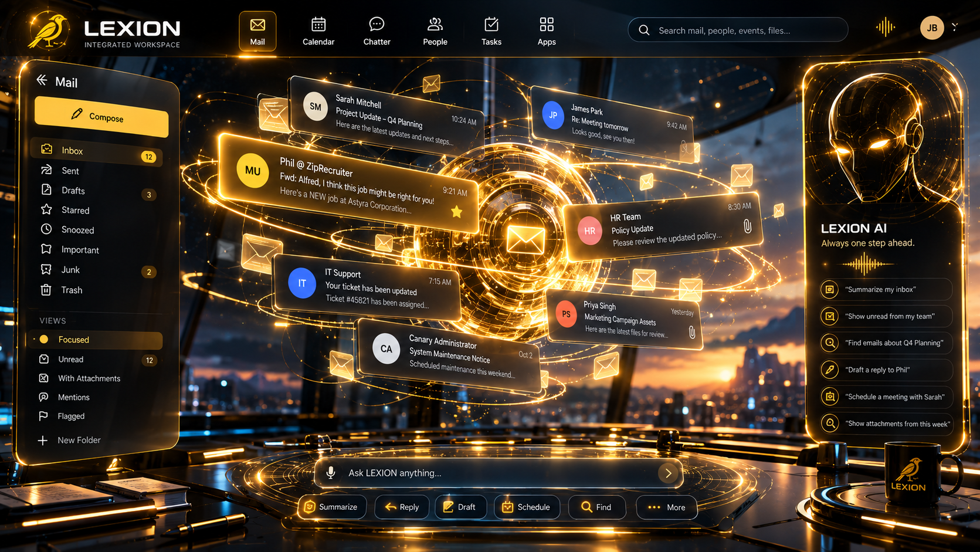Expand the account dropdown arrow beside JB
Viewport: 980px width, 552px height.
tap(955, 26)
